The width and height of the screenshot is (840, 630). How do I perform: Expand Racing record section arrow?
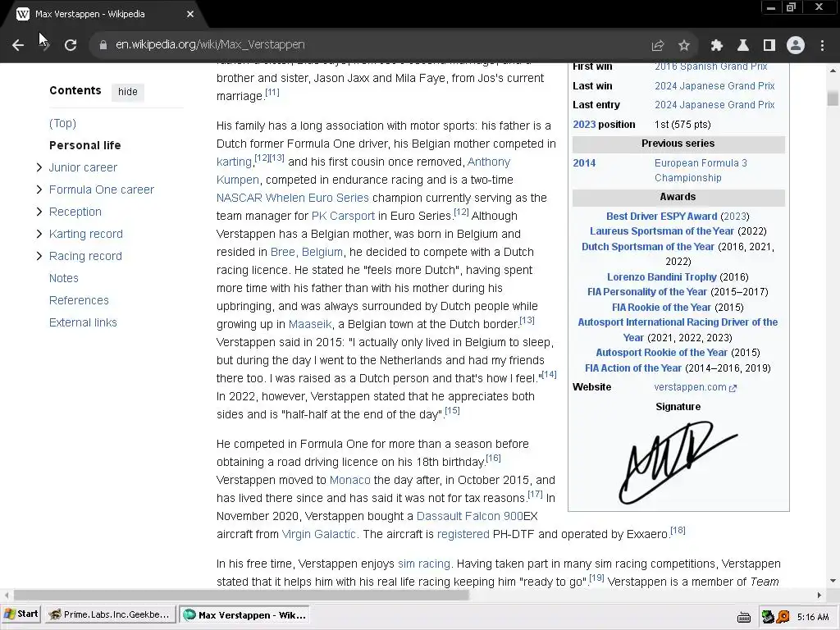click(x=39, y=256)
